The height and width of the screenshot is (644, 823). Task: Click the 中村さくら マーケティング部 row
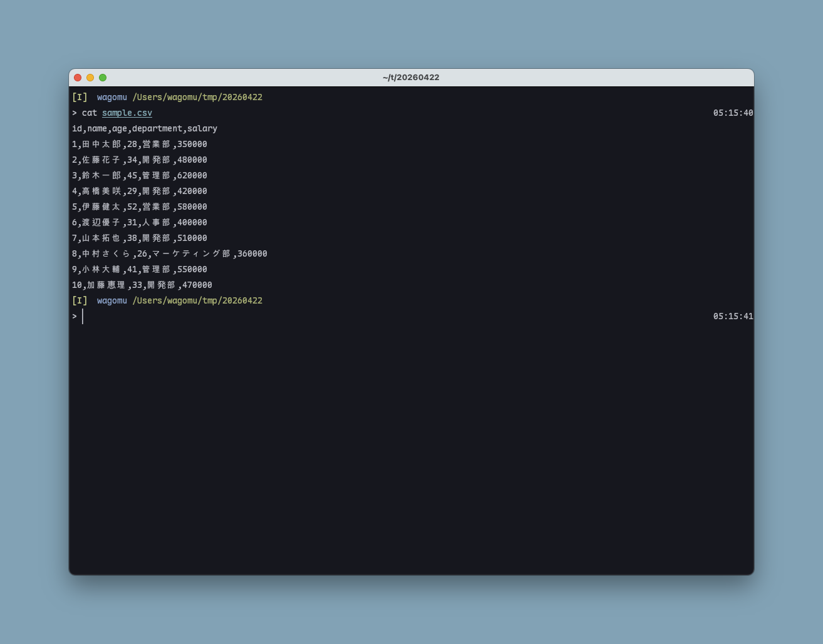[169, 254]
